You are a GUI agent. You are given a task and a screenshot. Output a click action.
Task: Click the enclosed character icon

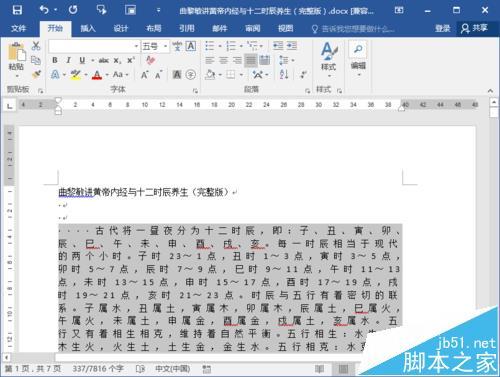191,74
